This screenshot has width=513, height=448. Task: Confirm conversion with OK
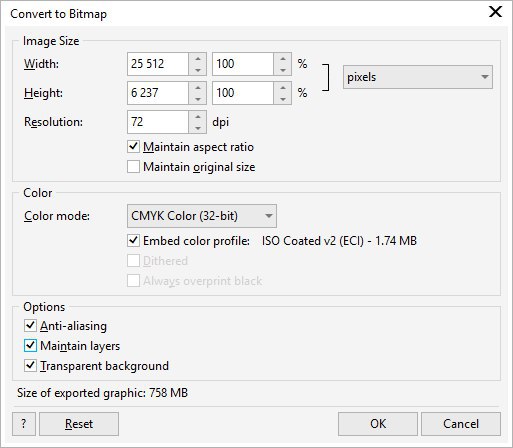click(x=378, y=424)
